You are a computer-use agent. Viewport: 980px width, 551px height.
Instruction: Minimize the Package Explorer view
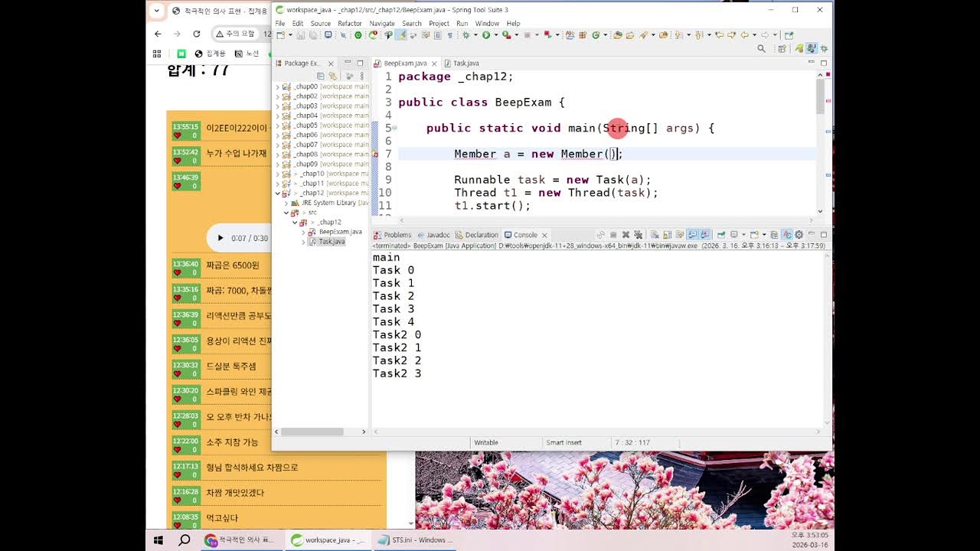pos(348,63)
